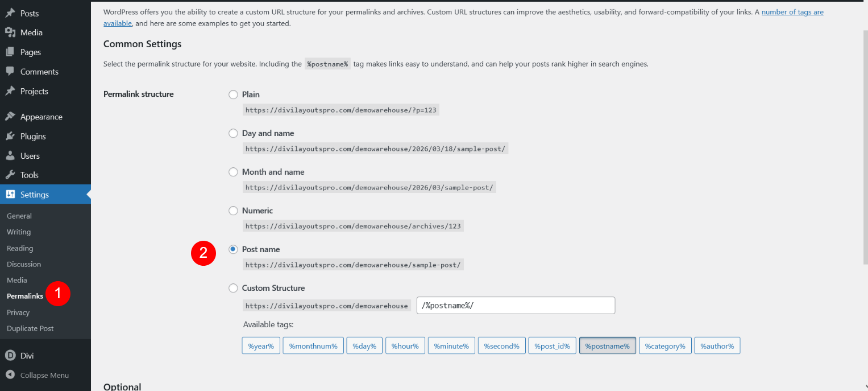Viewport: 868px width, 391px height.
Task: Open Posts via its pin icon
Action: tap(10, 13)
